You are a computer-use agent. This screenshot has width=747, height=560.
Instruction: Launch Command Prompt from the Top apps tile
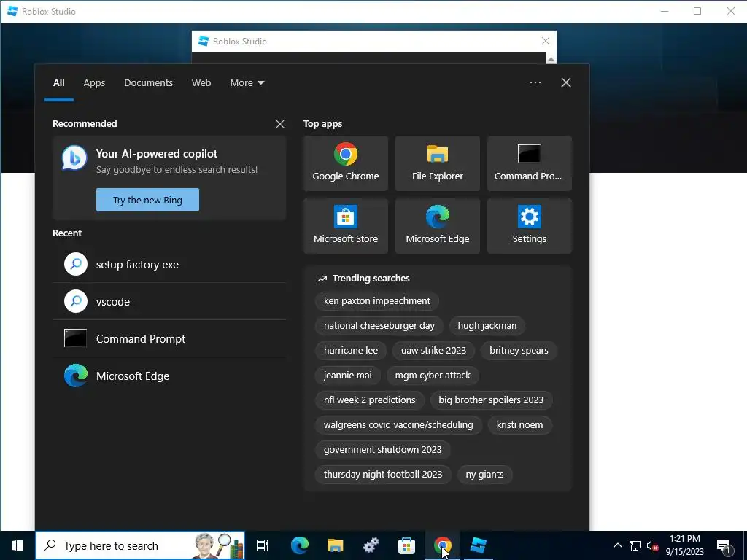pyautogui.click(x=530, y=163)
